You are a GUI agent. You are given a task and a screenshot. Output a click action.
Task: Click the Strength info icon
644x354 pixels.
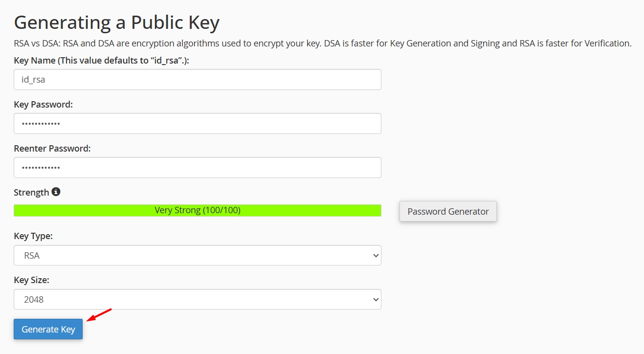pyautogui.click(x=56, y=192)
